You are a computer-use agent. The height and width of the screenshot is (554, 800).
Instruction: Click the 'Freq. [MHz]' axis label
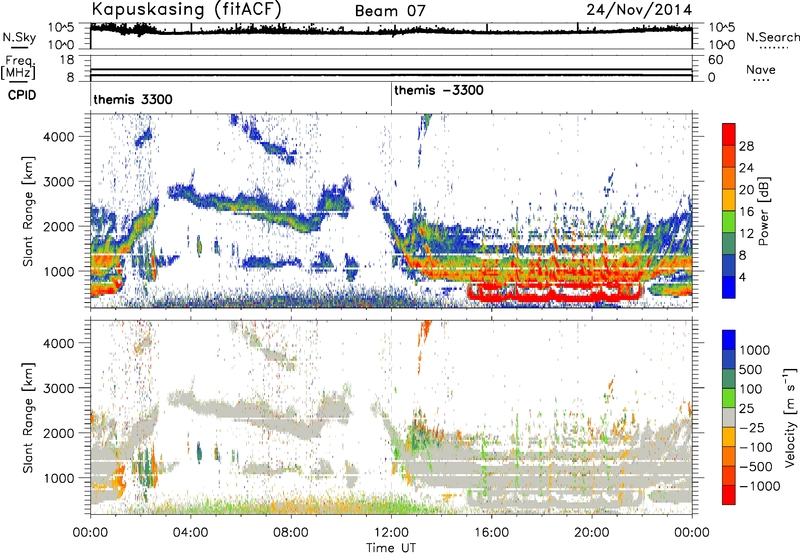tap(19, 67)
